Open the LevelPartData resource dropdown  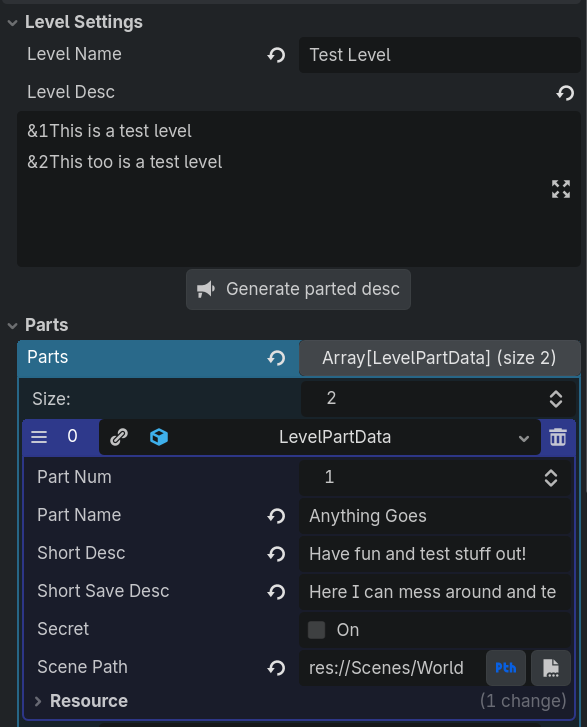(x=524, y=438)
